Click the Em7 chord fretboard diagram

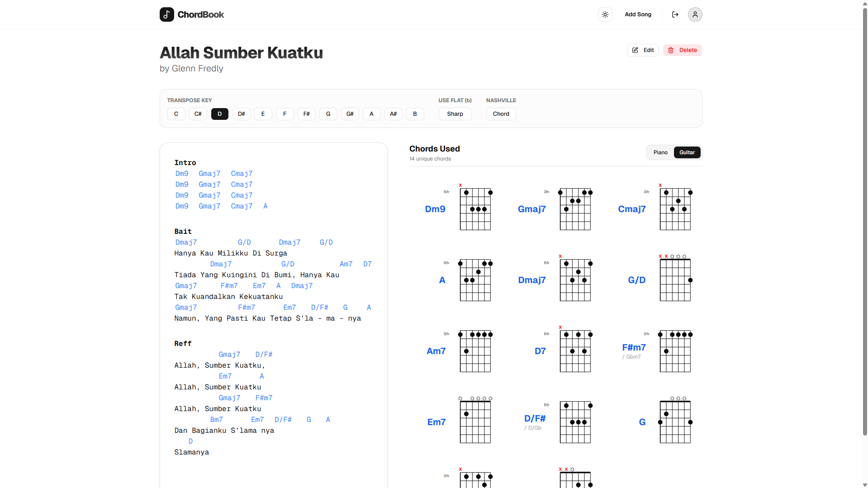click(x=475, y=420)
